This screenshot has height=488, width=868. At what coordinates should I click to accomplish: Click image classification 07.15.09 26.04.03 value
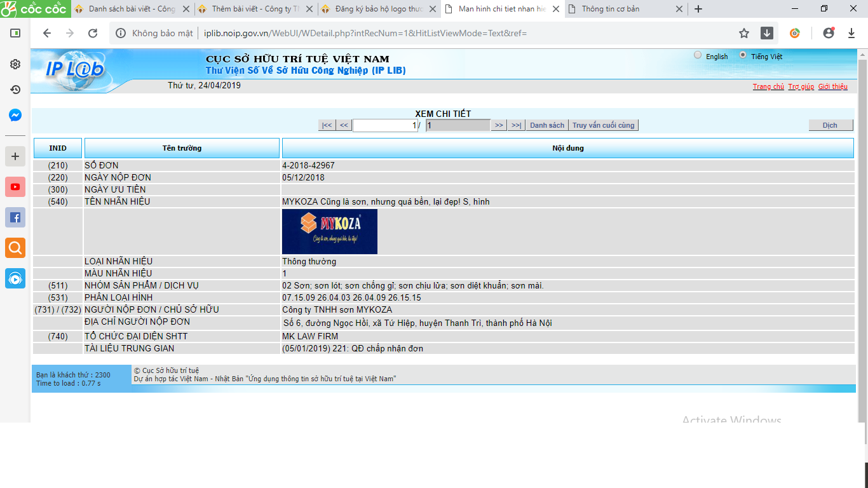[351, 297]
